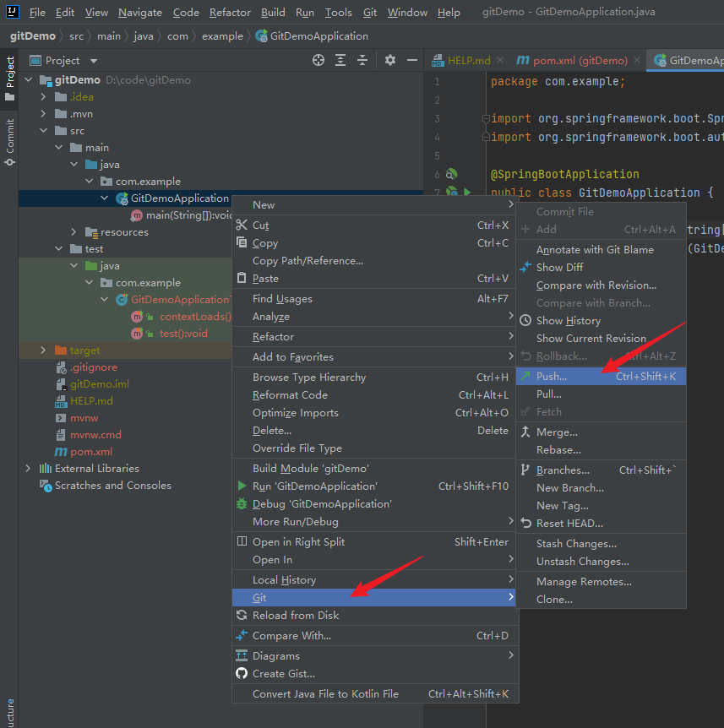The width and height of the screenshot is (724, 728).
Task: Open the Project view dropdown arrow
Action: [93, 61]
